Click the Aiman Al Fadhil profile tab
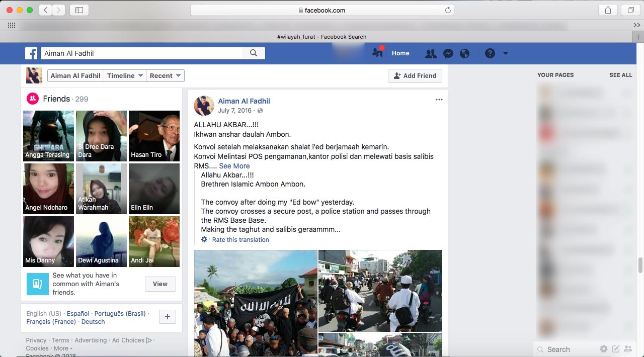 pyautogui.click(x=76, y=76)
